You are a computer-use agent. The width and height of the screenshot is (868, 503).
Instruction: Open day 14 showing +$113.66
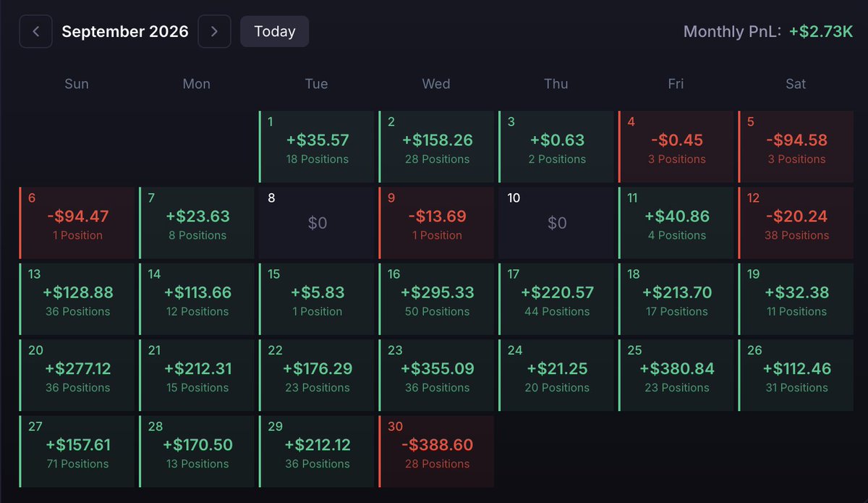tap(197, 299)
